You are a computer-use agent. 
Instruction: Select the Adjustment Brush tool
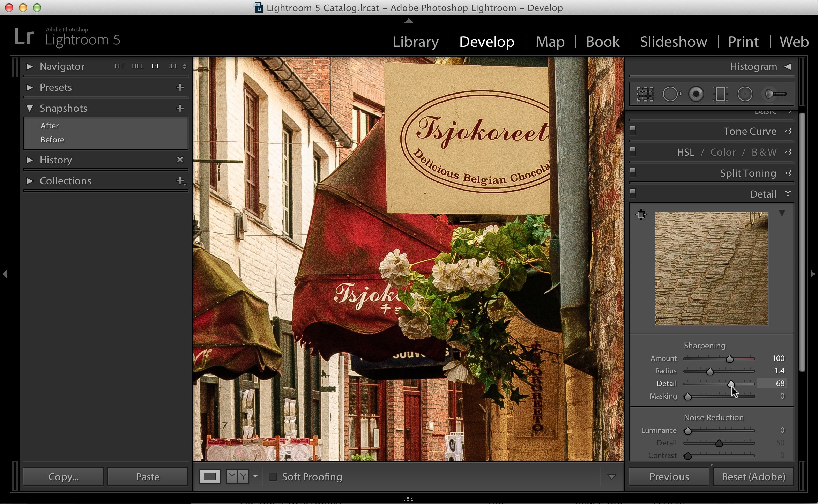(x=775, y=94)
